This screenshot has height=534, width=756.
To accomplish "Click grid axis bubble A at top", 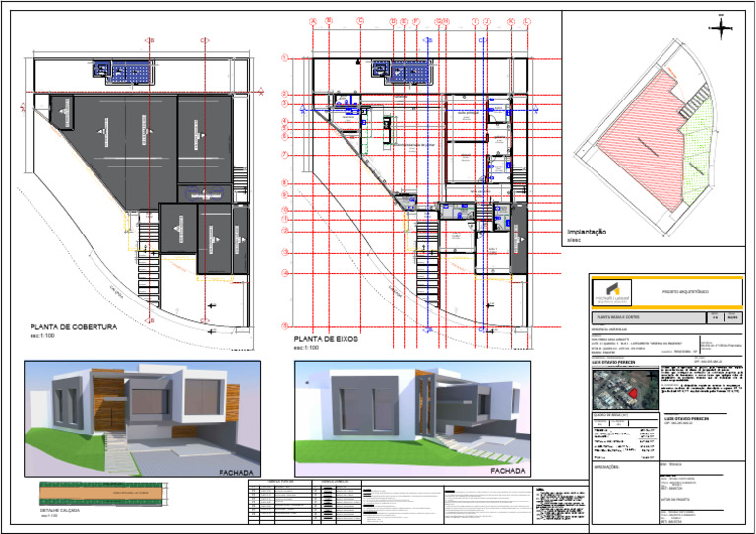I will tap(313, 20).
